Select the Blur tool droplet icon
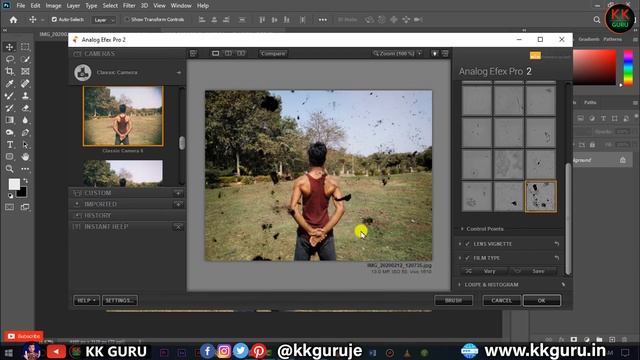640x360 pixels. (x=25, y=120)
